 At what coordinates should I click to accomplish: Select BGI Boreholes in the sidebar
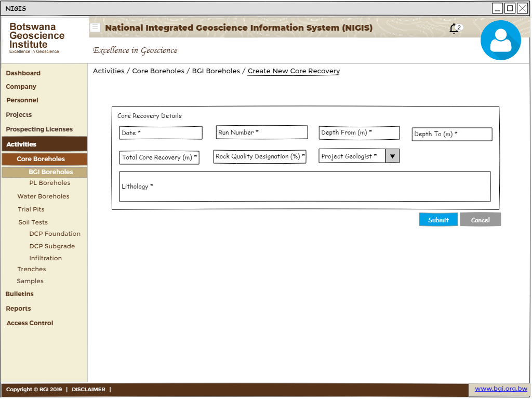tap(50, 172)
